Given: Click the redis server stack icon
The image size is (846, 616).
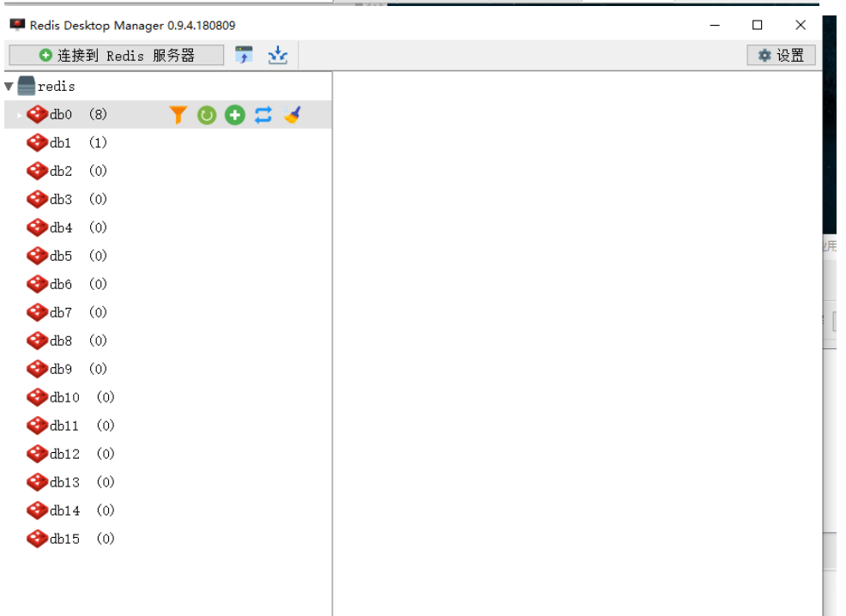Looking at the screenshot, I should pyautogui.click(x=27, y=86).
